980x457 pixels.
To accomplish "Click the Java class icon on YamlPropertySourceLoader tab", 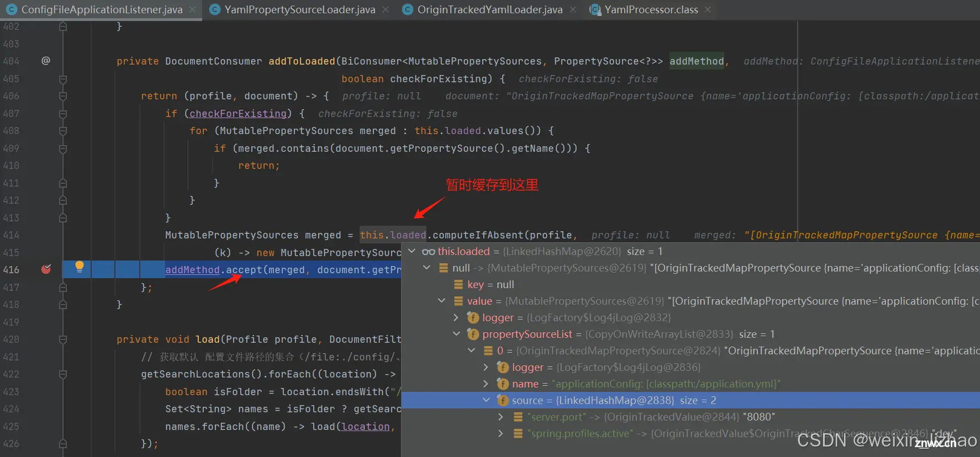I will click(214, 9).
